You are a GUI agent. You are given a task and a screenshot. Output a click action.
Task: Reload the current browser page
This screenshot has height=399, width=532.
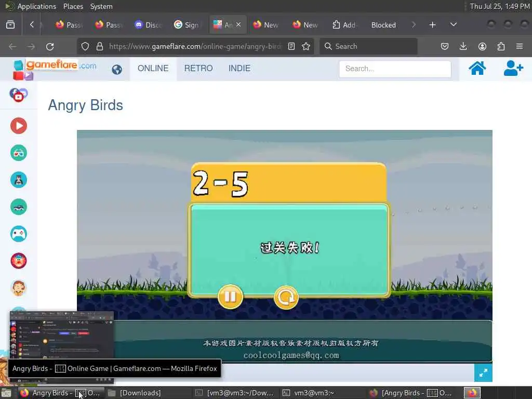click(50, 46)
